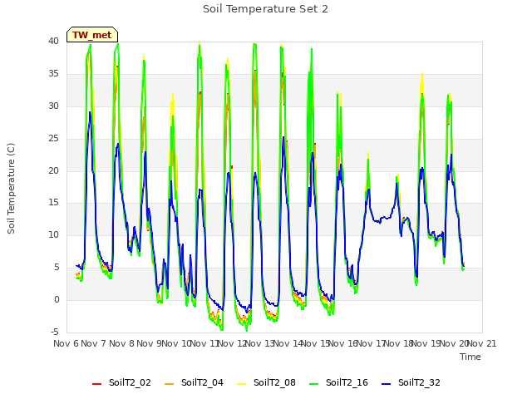Screen dimensions: 532x399
Task: Click the blue SoilT2_32 legend swatch
Action: point(386,384)
